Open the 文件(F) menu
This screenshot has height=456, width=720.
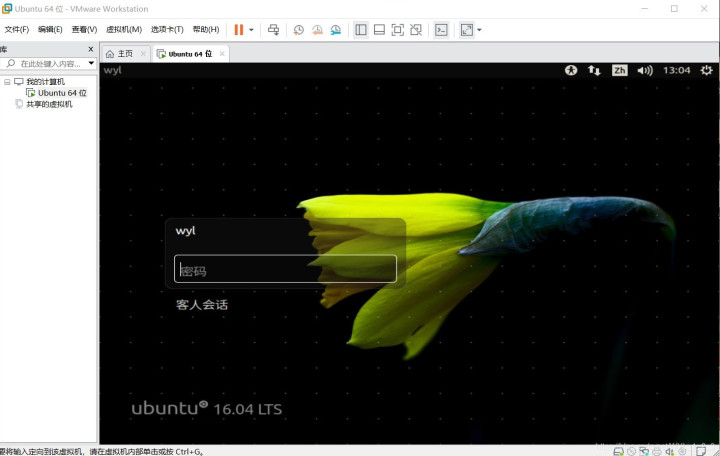pos(17,29)
